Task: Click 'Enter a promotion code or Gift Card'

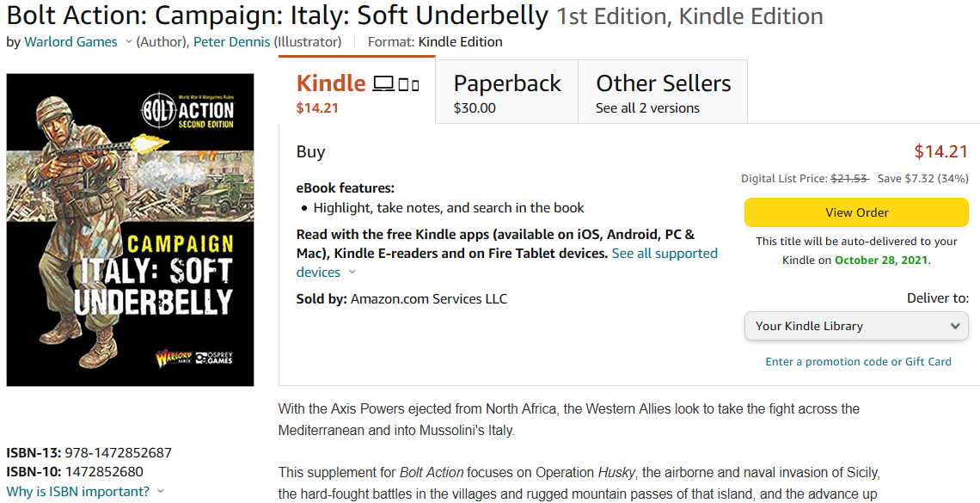Action: point(858,362)
